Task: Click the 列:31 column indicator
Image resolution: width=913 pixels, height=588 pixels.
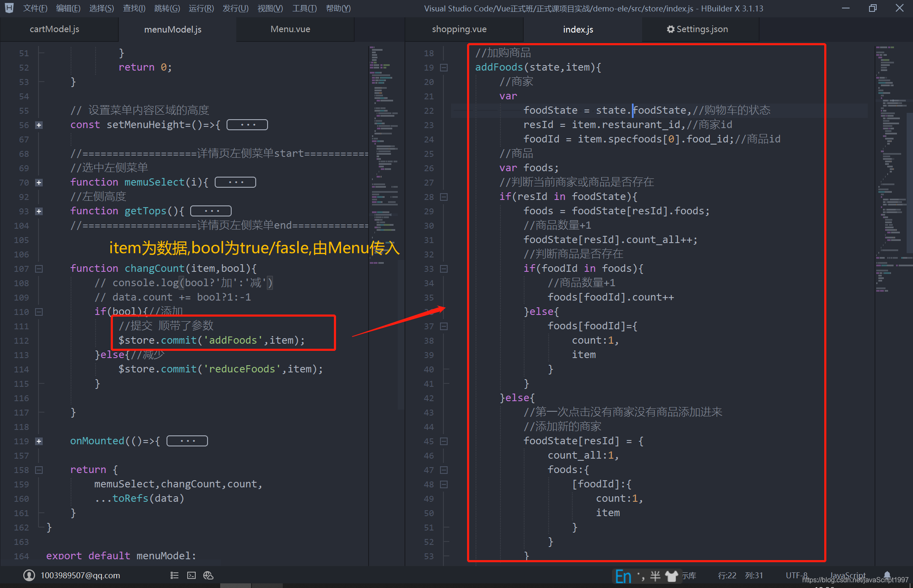Action: point(754,575)
